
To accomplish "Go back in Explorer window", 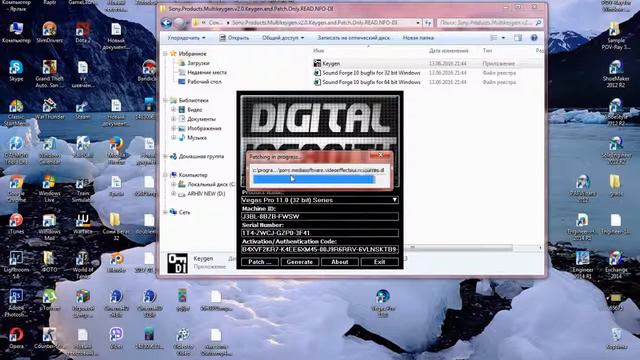I will (x=166, y=23).
